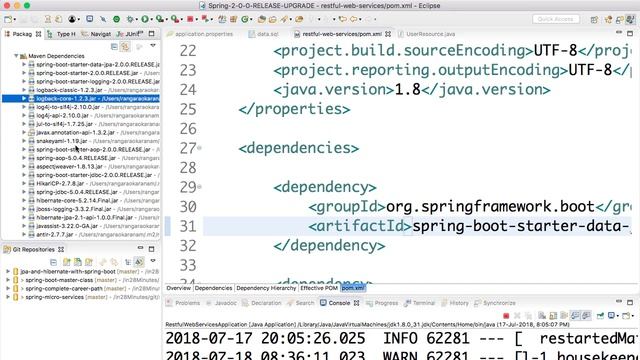
Task: Click inside the artifactId text on line 31
Action: 521,226
